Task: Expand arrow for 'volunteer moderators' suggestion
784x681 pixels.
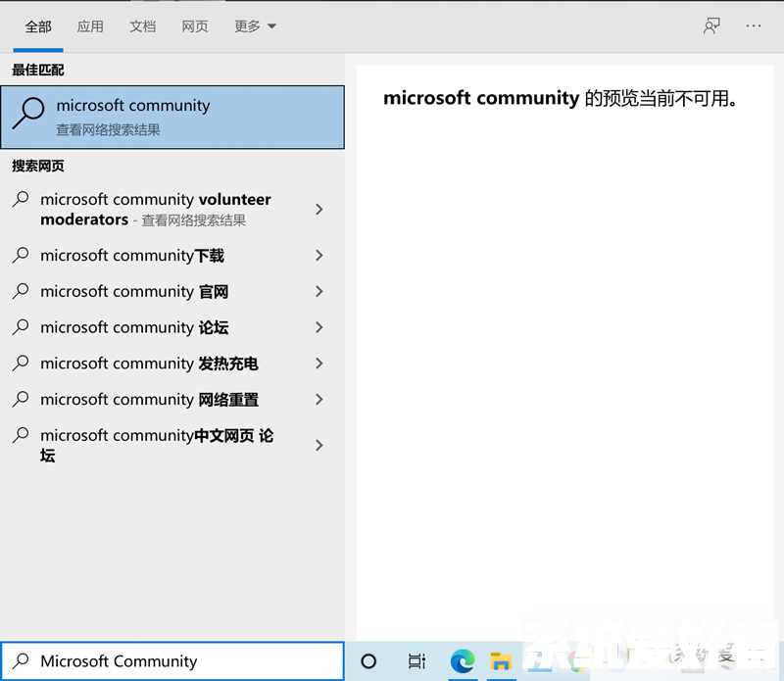Action: 318,210
